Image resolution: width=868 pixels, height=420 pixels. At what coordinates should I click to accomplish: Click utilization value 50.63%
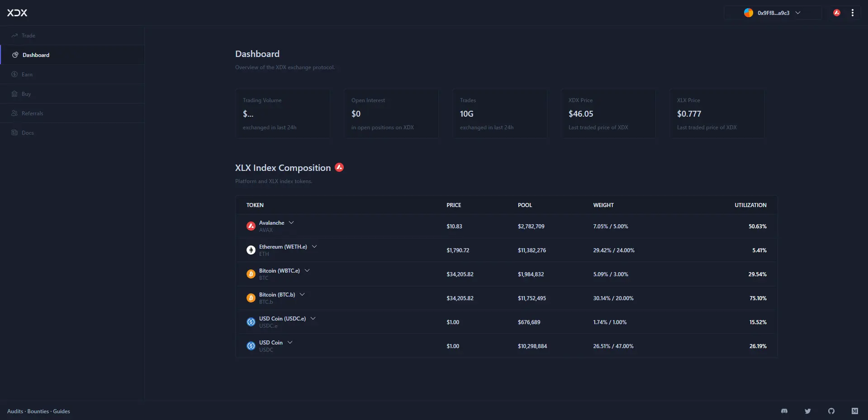click(758, 227)
